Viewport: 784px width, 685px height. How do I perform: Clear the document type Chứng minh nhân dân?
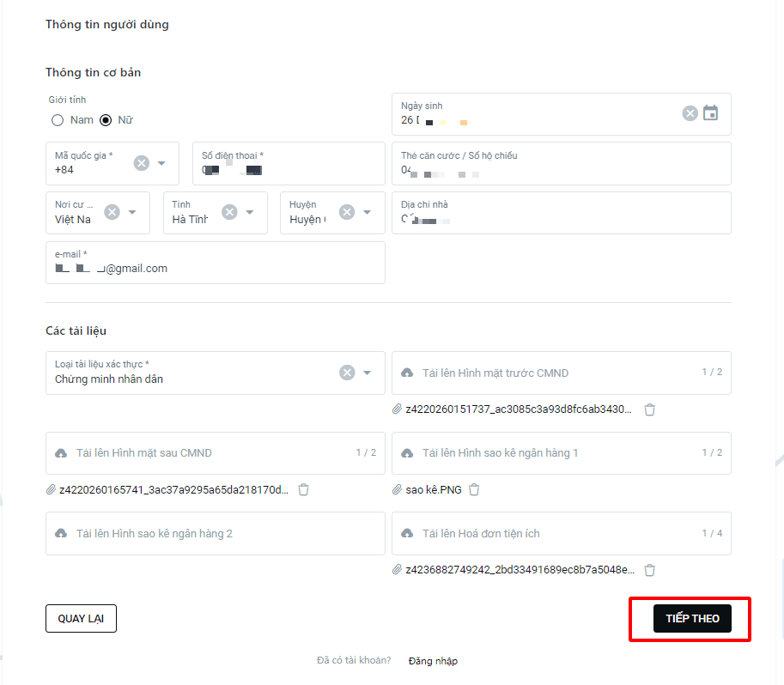(347, 373)
